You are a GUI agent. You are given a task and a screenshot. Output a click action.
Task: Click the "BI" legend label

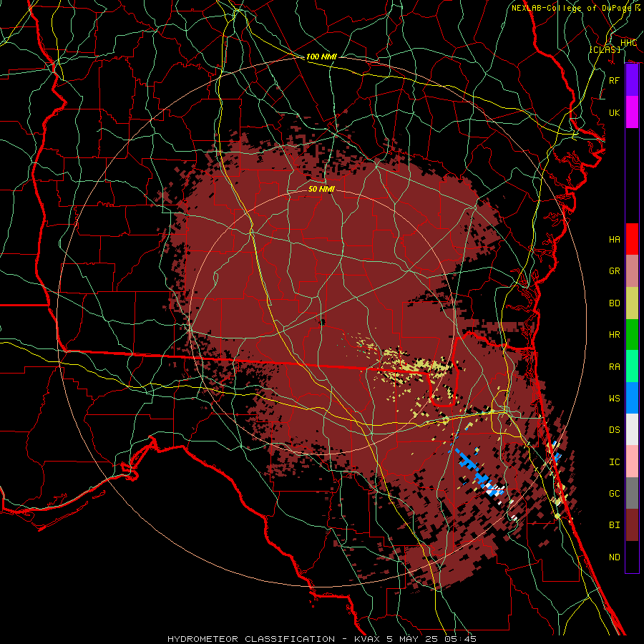click(615, 525)
